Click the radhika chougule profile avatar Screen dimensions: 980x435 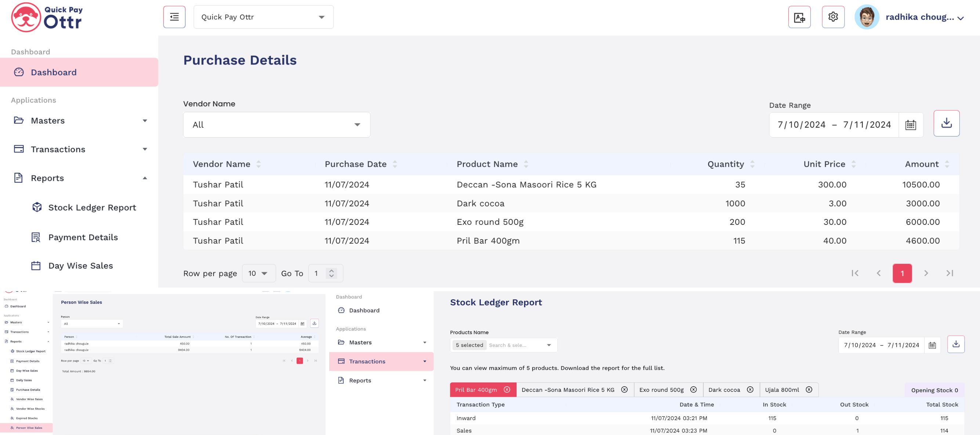[x=867, y=17]
